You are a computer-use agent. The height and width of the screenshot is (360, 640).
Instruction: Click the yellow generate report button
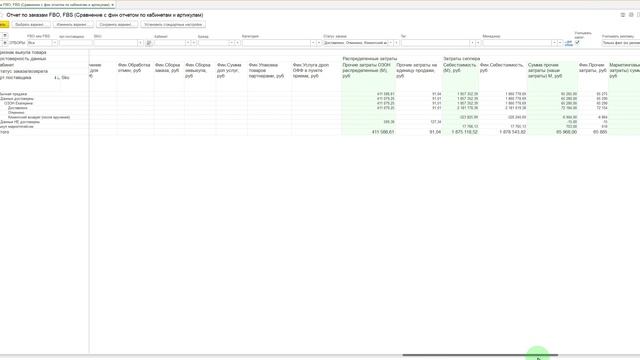(4, 24)
